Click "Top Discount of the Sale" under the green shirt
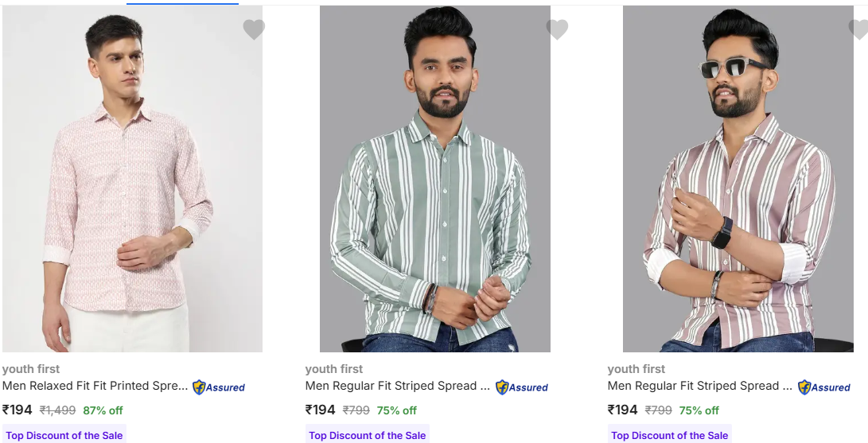This screenshot has width=868, height=443. (368, 435)
